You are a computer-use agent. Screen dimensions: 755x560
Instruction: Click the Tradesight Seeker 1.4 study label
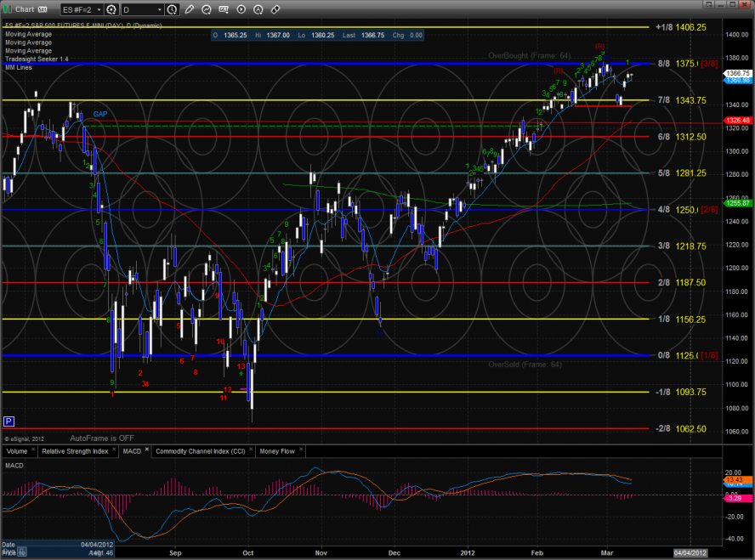click(x=35, y=58)
